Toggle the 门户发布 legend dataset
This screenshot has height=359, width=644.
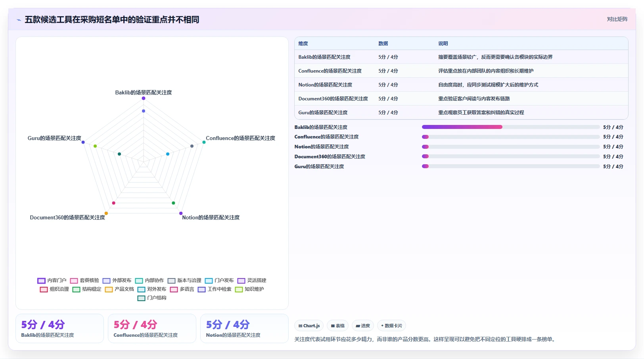(219, 280)
